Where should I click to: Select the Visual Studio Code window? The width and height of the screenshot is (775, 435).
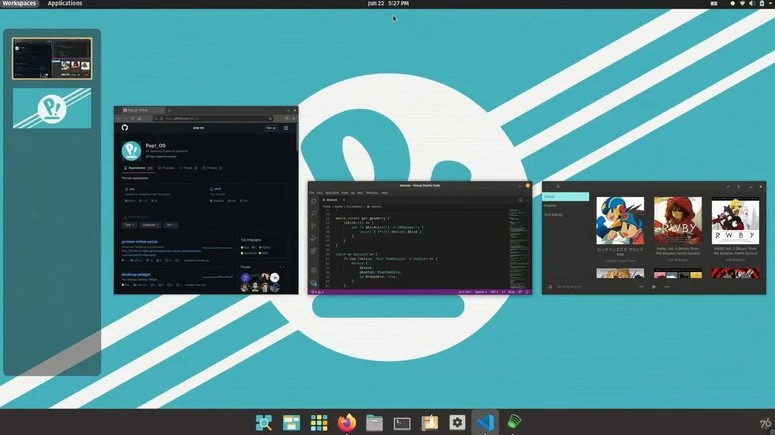click(x=419, y=238)
